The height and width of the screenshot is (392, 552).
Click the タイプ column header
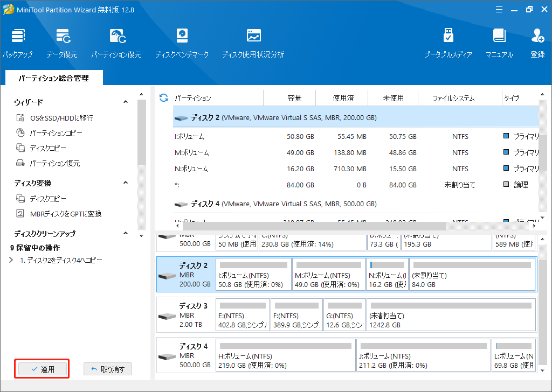[520, 98]
